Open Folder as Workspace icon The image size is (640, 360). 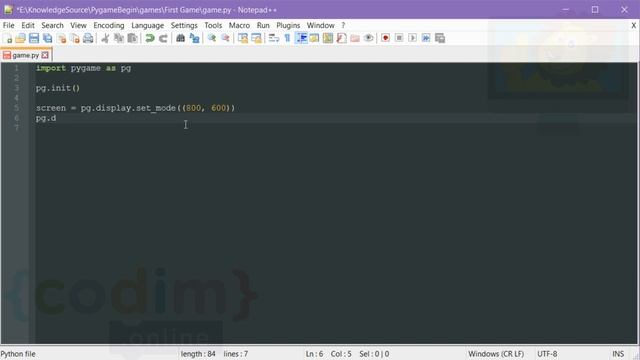point(355,38)
